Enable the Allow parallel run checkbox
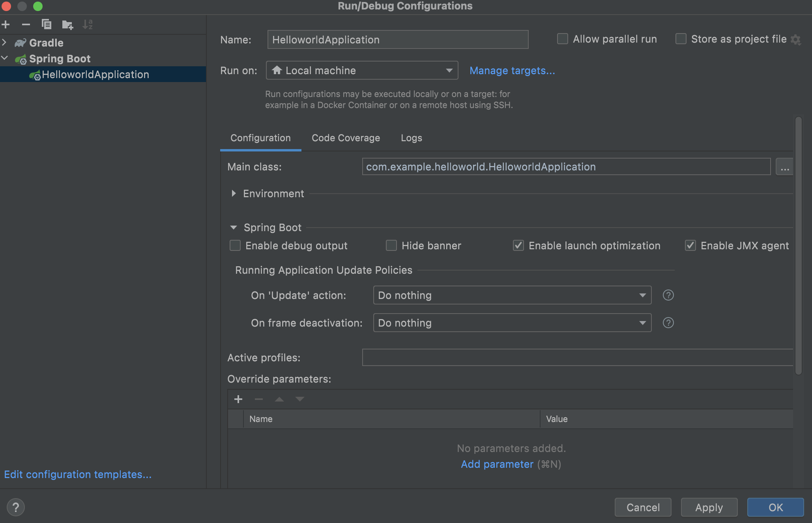 (562, 39)
